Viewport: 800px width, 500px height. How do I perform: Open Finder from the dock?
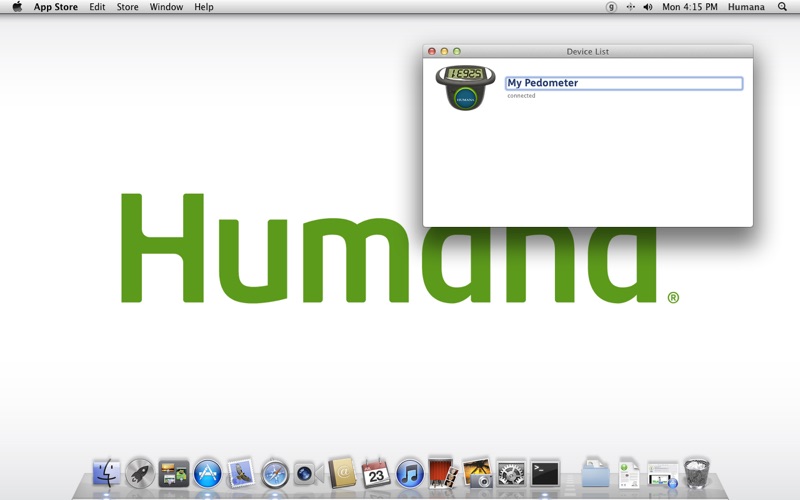click(107, 473)
